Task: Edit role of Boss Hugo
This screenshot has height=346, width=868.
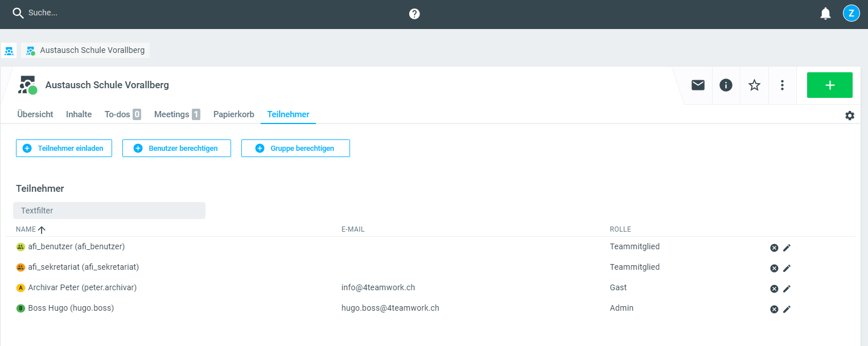Action: pyautogui.click(x=787, y=309)
